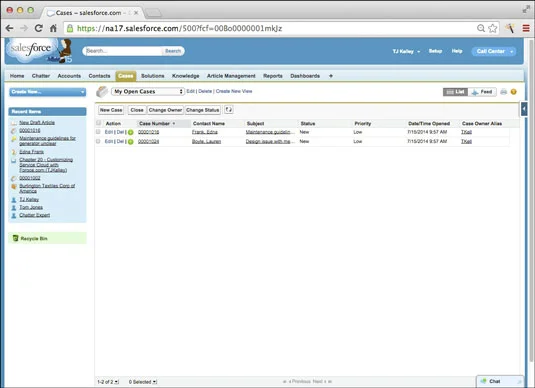Click the Change Status button

(202, 110)
